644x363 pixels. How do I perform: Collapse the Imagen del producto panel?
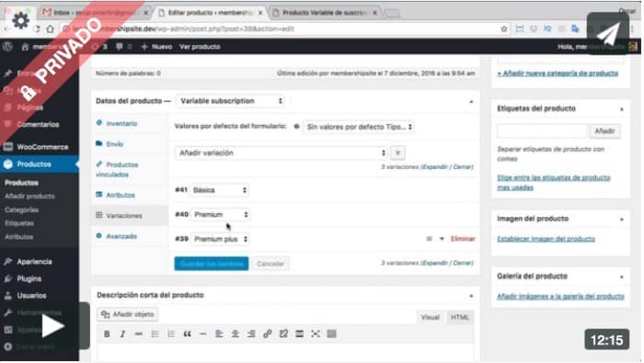tap(621, 219)
